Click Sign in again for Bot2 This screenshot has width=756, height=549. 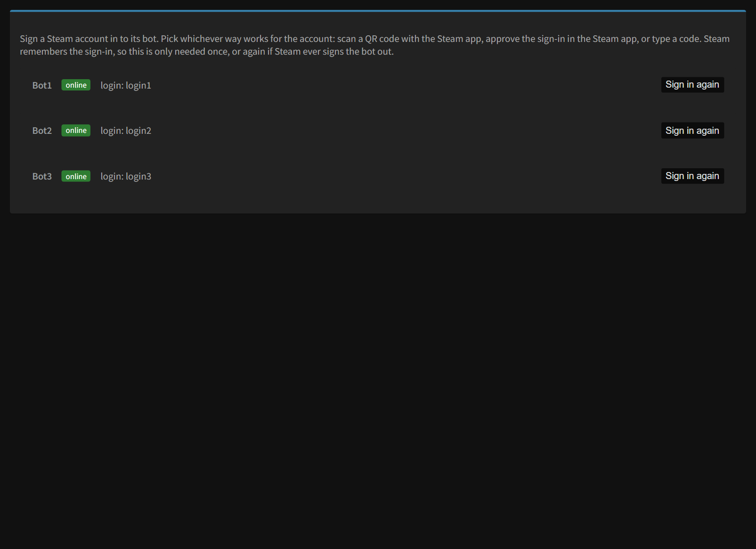coord(692,131)
